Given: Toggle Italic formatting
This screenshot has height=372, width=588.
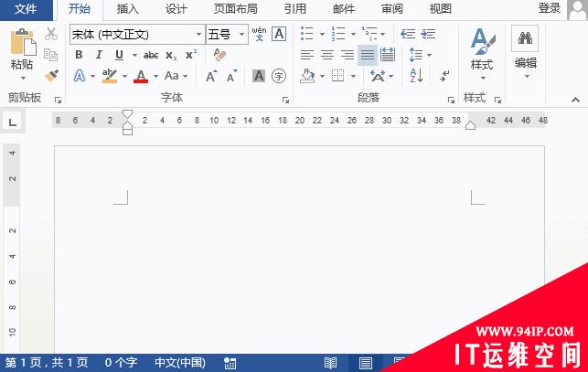Looking at the screenshot, I should pyautogui.click(x=99, y=55).
